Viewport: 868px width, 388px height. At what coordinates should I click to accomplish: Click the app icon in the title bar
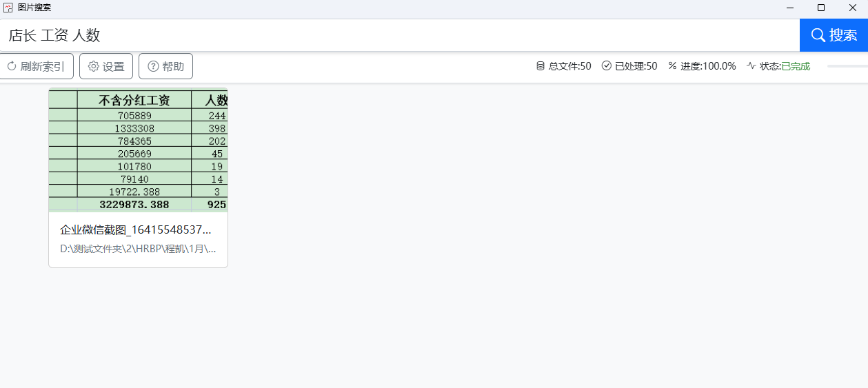click(x=8, y=8)
